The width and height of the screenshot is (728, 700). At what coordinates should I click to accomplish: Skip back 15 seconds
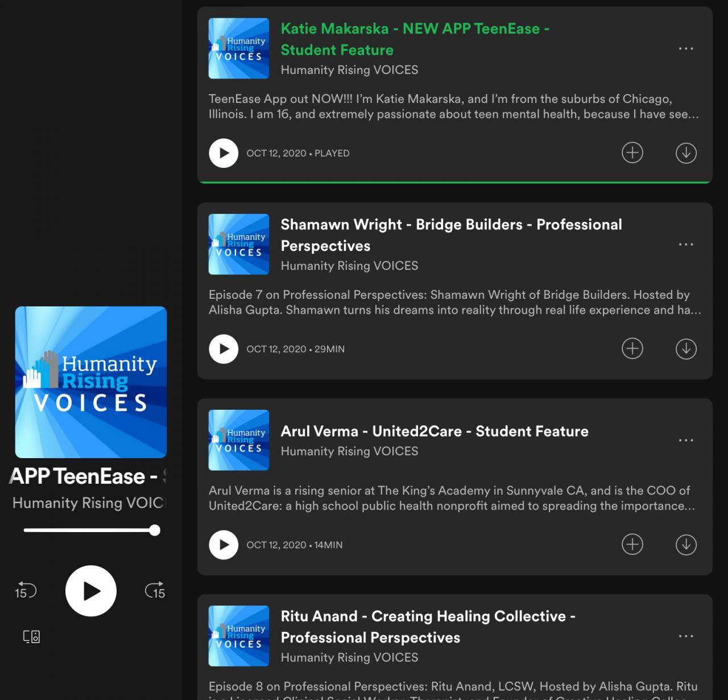[x=26, y=591]
